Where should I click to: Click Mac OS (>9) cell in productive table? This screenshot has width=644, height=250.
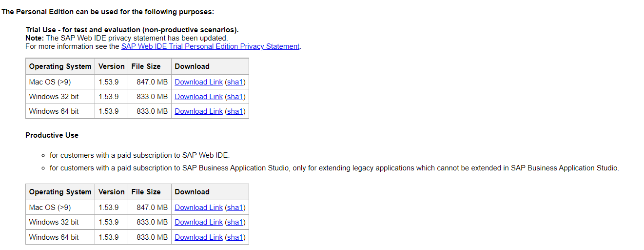[x=60, y=208]
